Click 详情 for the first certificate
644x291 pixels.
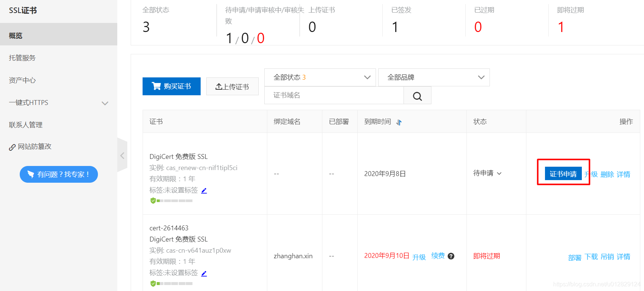tap(624, 175)
